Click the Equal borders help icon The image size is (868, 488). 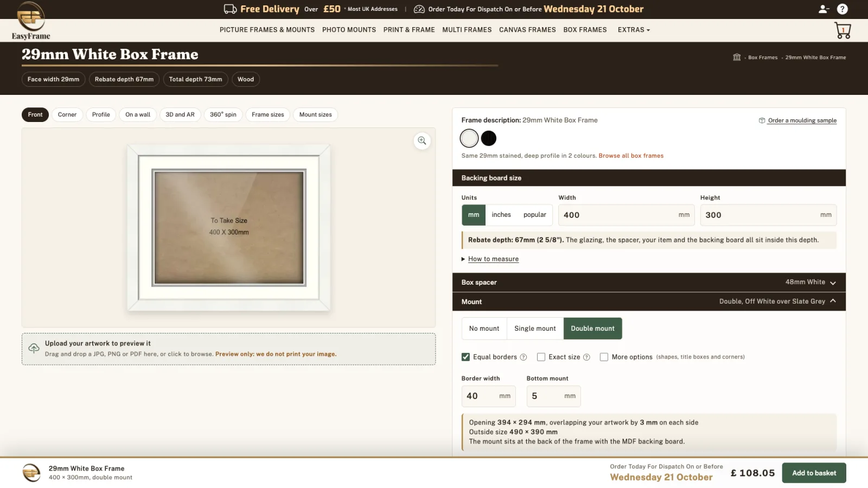pos(524,357)
